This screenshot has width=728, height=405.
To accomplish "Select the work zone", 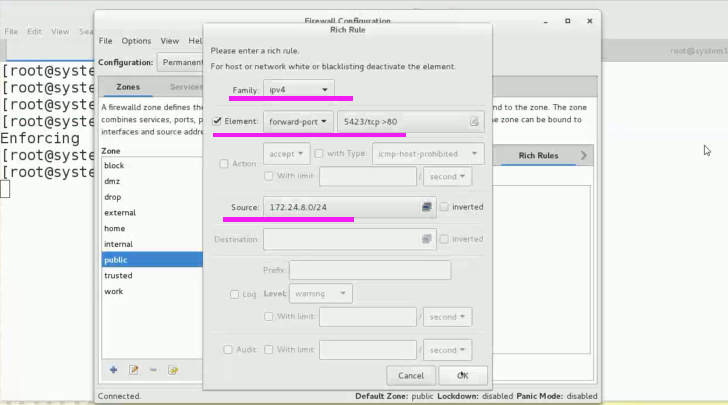I will point(152,291).
